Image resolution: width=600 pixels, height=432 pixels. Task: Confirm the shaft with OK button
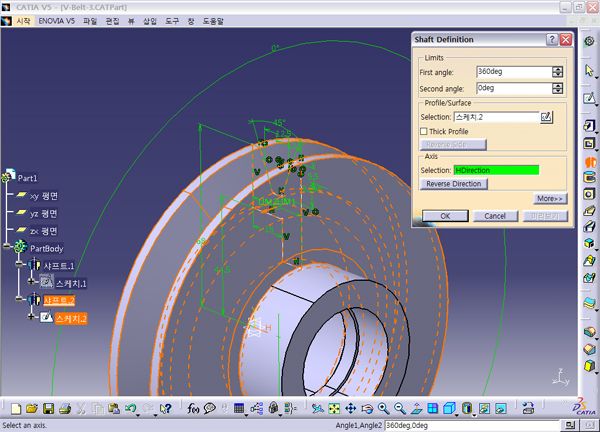[x=445, y=216]
